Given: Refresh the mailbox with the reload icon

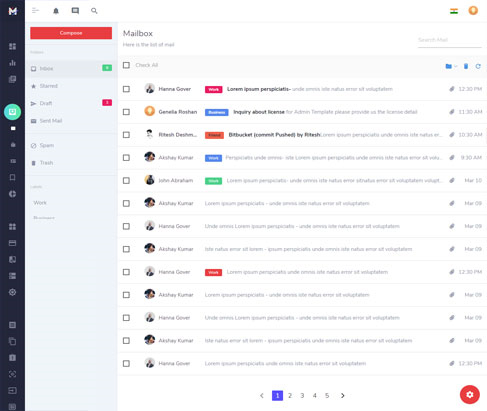Looking at the screenshot, I should click(x=478, y=66).
